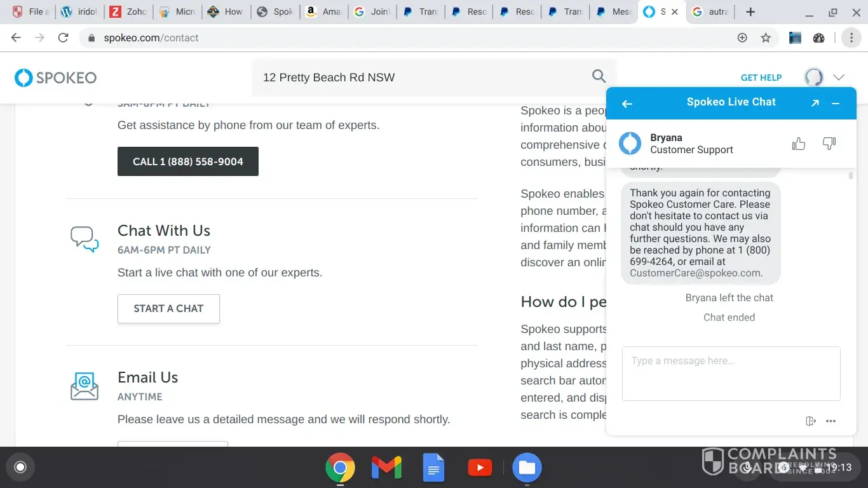Bookmark this page with the star icon
The height and width of the screenshot is (488, 868).
click(766, 37)
